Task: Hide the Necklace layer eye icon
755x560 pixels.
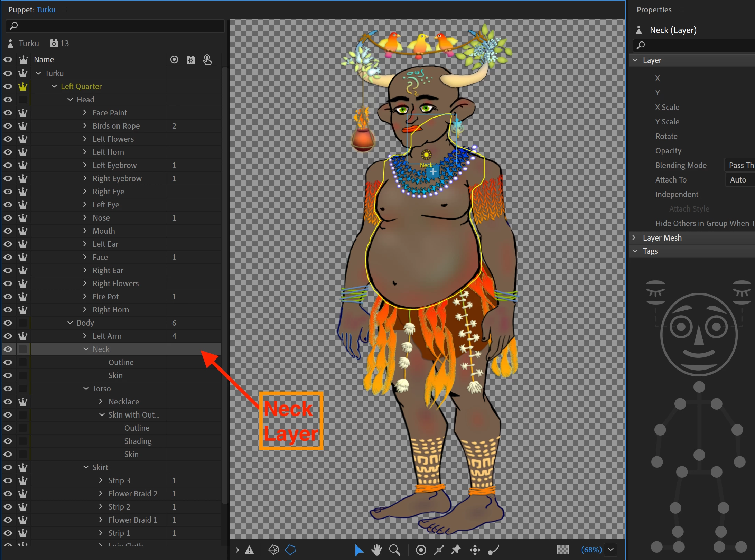Action: pyautogui.click(x=8, y=402)
